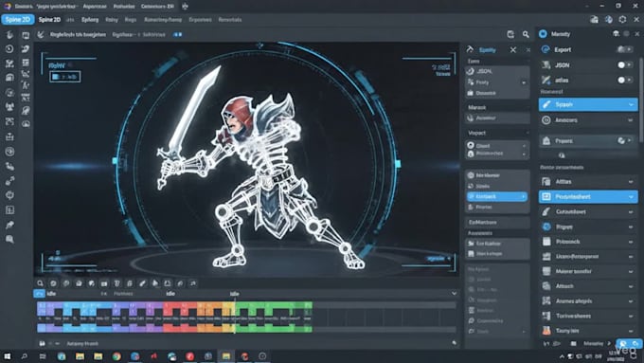The width and height of the screenshot is (644, 363).
Task: Click the zoom magnifier icon below the viewport
Action: pos(40,283)
